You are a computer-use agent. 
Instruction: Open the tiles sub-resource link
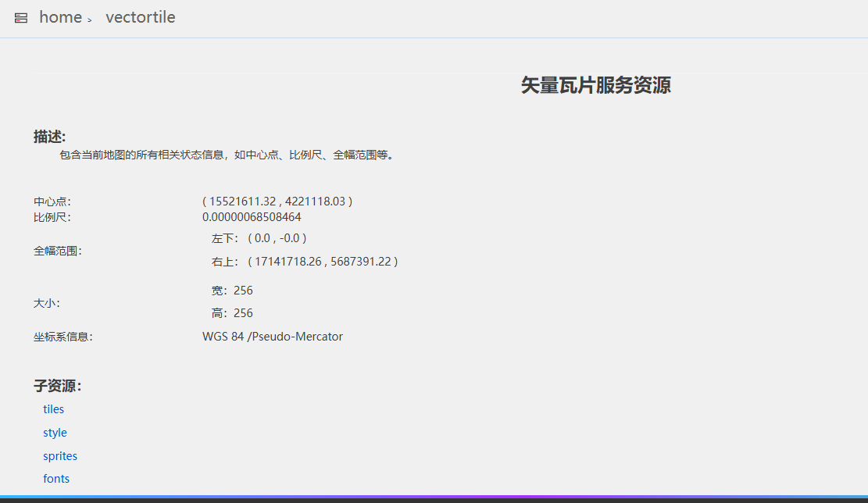click(x=54, y=409)
